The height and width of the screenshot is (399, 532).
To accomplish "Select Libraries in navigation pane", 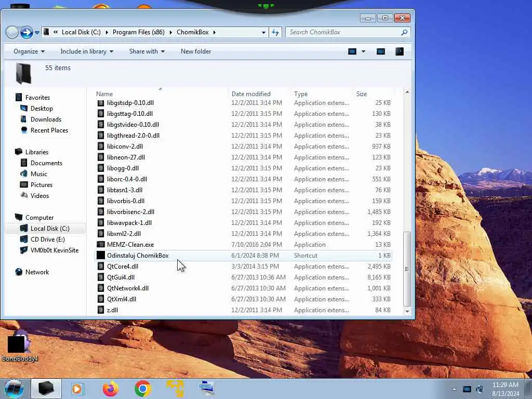I will (x=37, y=152).
